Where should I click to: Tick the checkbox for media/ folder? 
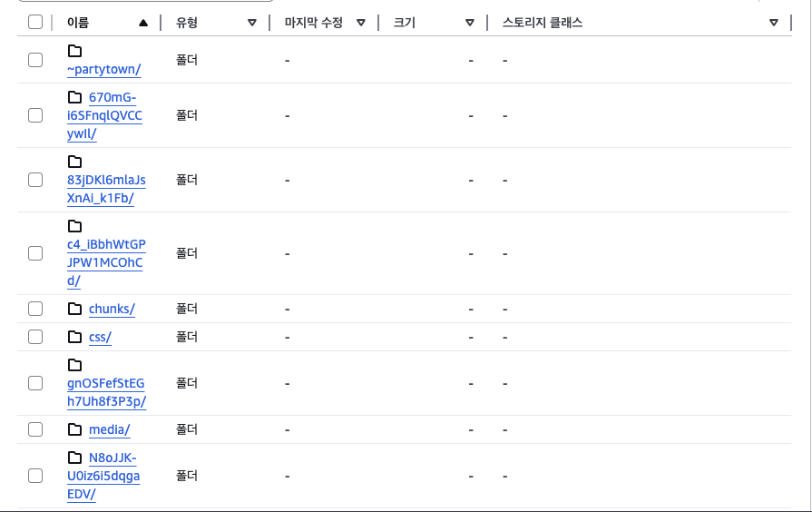(35, 429)
